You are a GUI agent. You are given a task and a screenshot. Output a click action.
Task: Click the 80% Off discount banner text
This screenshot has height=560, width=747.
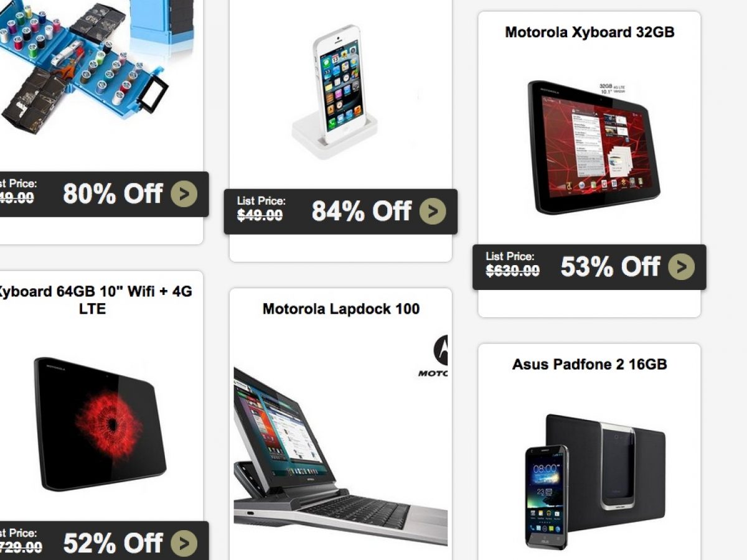(x=113, y=194)
